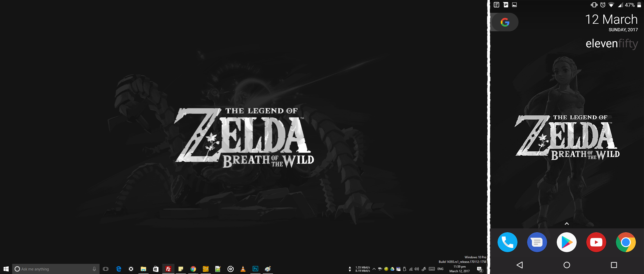Open VLC media player taskbar icon
Viewport: 644px width, 274px height.
(243, 269)
